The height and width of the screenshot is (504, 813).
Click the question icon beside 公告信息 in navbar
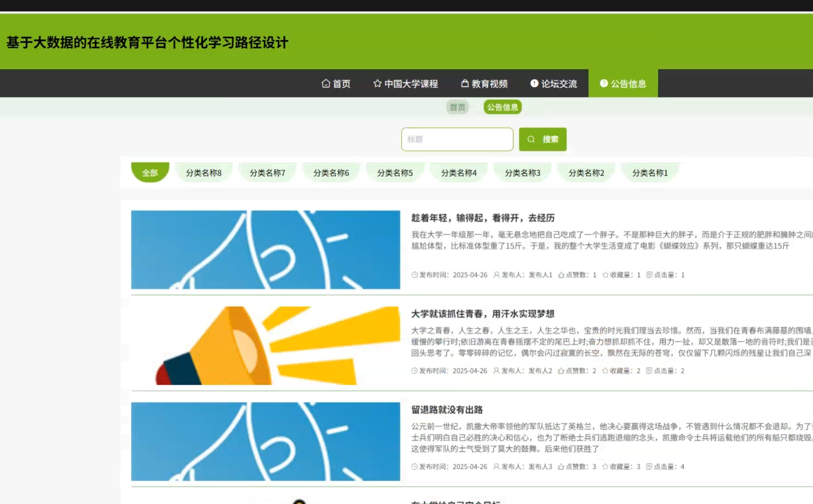tap(604, 83)
